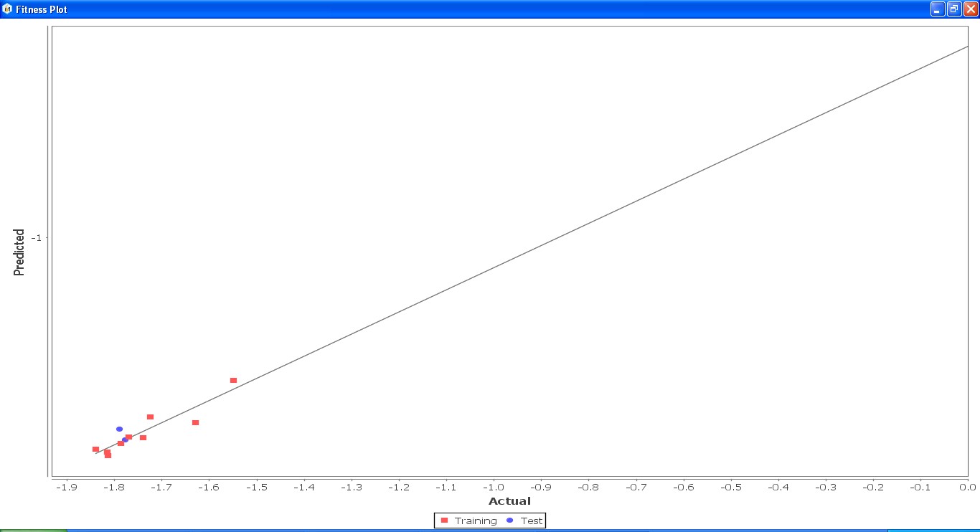The height and width of the screenshot is (532, 980).
Task: Restore down the Fitness Plot window
Action: [954, 9]
